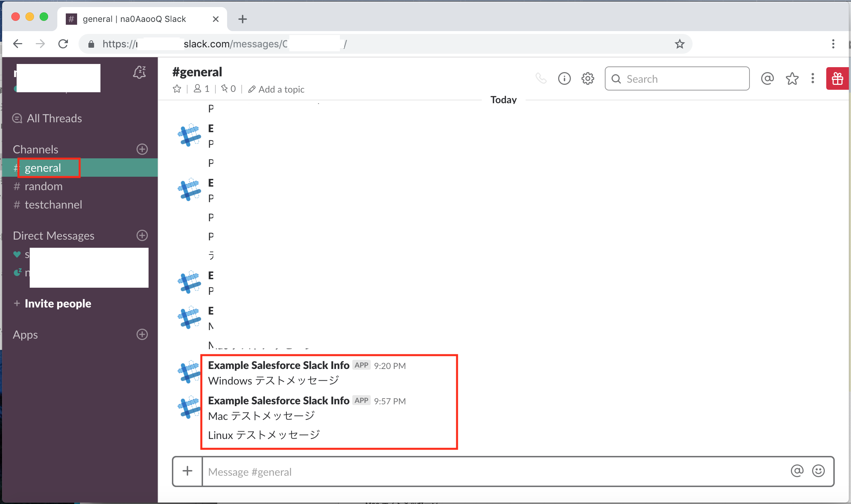The width and height of the screenshot is (851, 504).
Task: Open the Chrome three-dot menu
Action: pyautogui.click(x=834, y=43)
